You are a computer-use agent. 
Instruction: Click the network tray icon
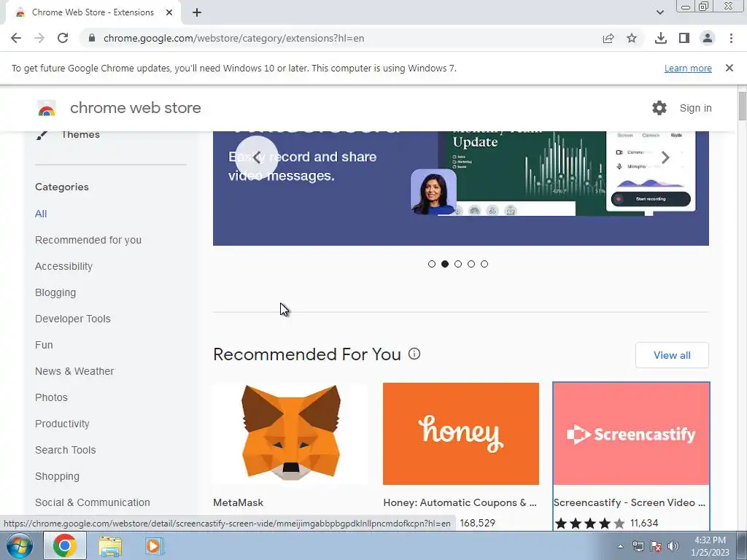coord(638,546)
